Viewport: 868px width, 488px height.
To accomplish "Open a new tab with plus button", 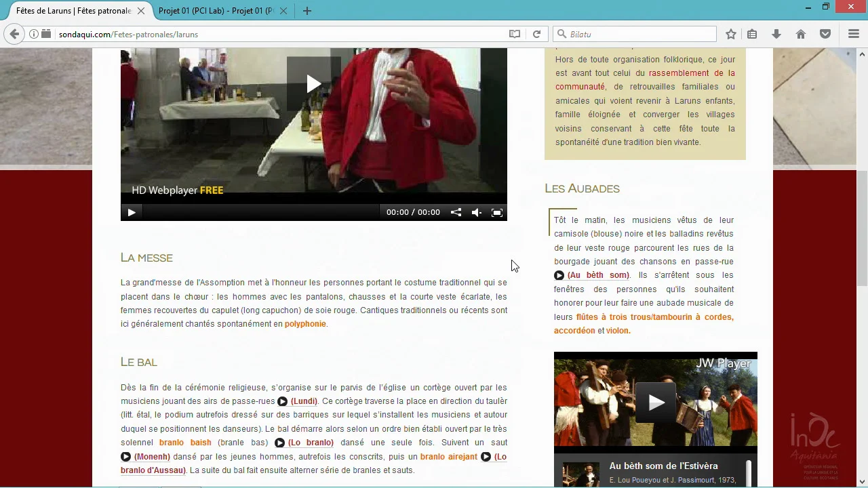I will [307, 11].
